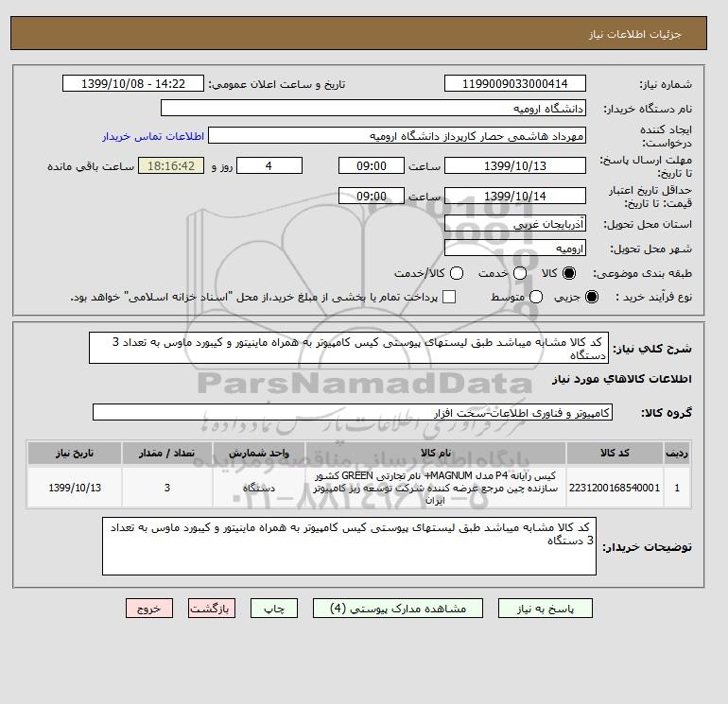Click the شرح کلی نیاز description box

[x=349, y=348]
